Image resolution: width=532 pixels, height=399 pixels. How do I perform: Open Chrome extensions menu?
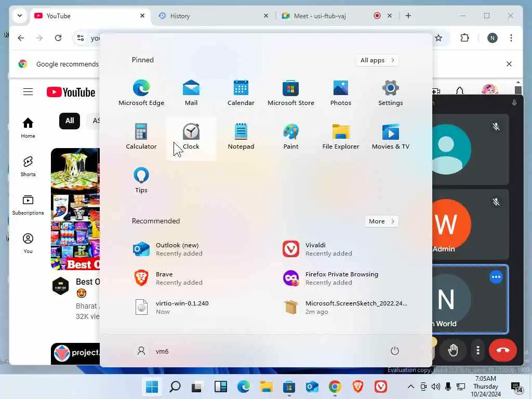pyautogui.click(x=465, y=38)
